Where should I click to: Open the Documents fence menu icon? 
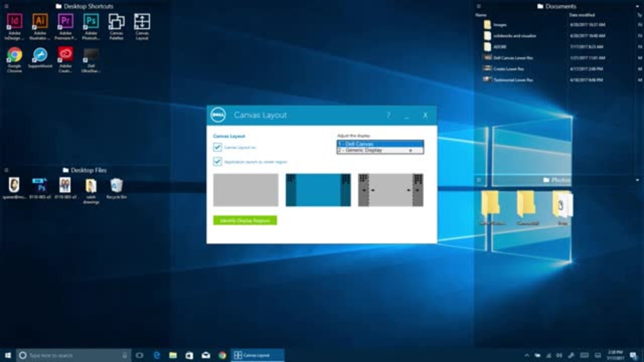pyautogui.click(x=478, y=7)
